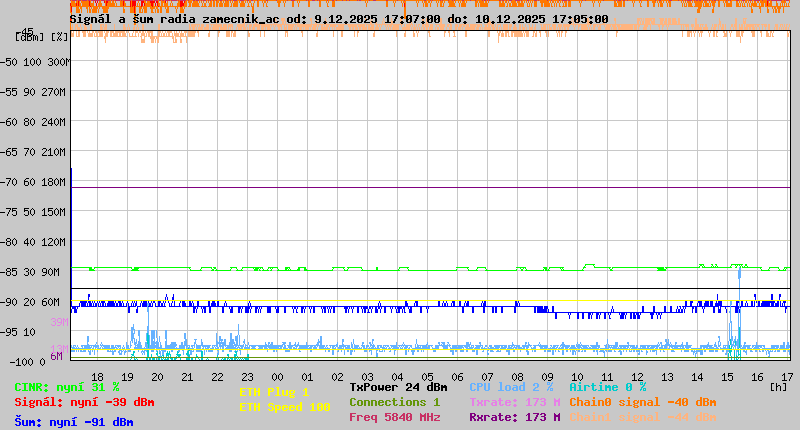The height and width of the screenshot is (430, 800).
Task: Click the hour 12 mark on time axis
Action: 577,377
